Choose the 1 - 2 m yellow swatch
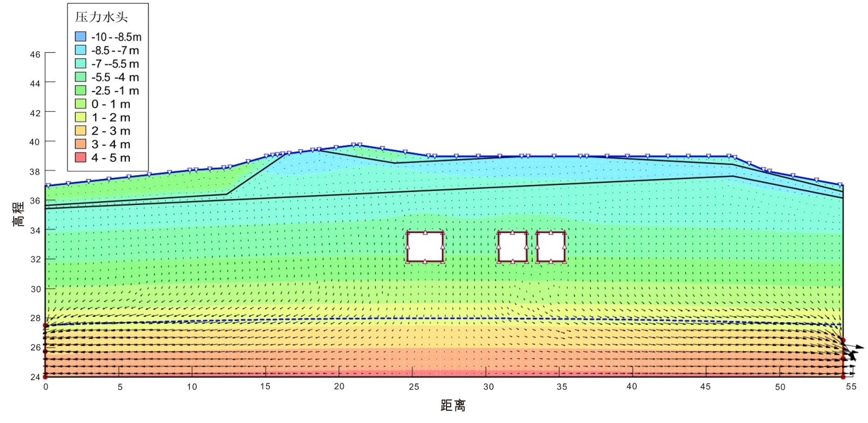This screenshot has width=868, height=423. tap(80, 117)
